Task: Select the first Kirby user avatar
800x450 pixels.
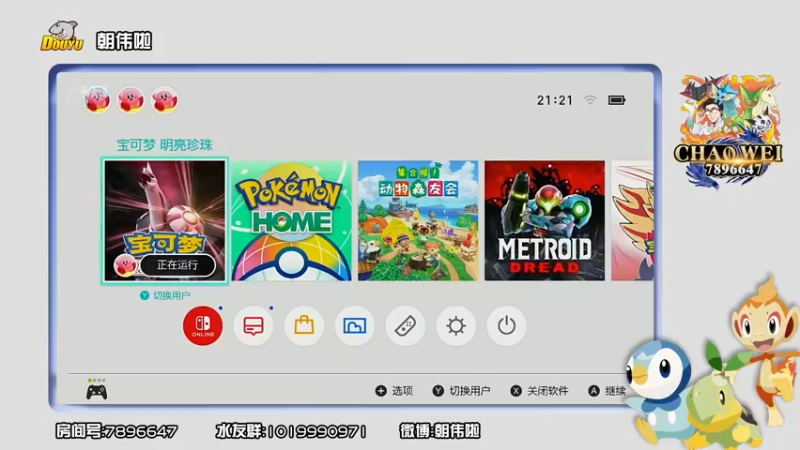Action: coord(97,99)
